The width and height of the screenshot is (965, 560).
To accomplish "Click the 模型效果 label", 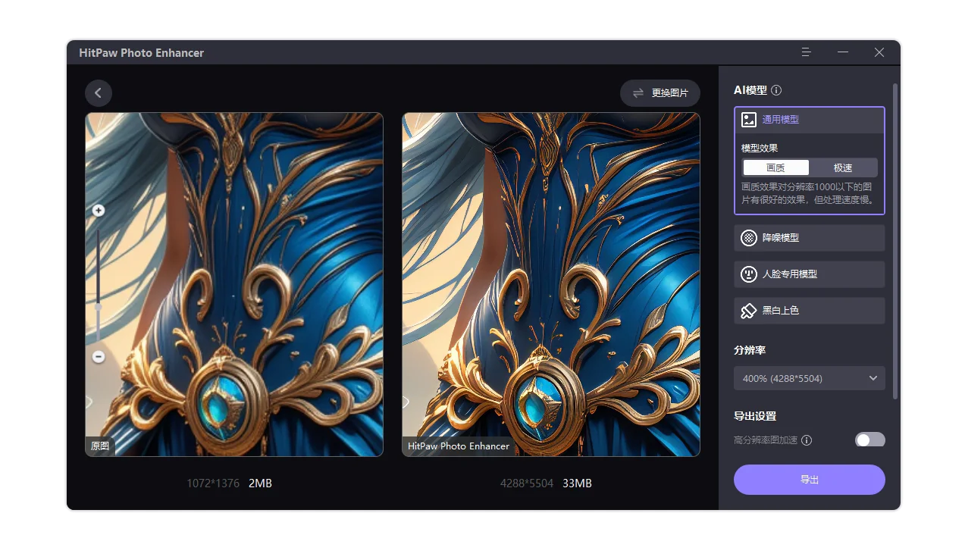I will pyautogui.click(x=760, y=149).
